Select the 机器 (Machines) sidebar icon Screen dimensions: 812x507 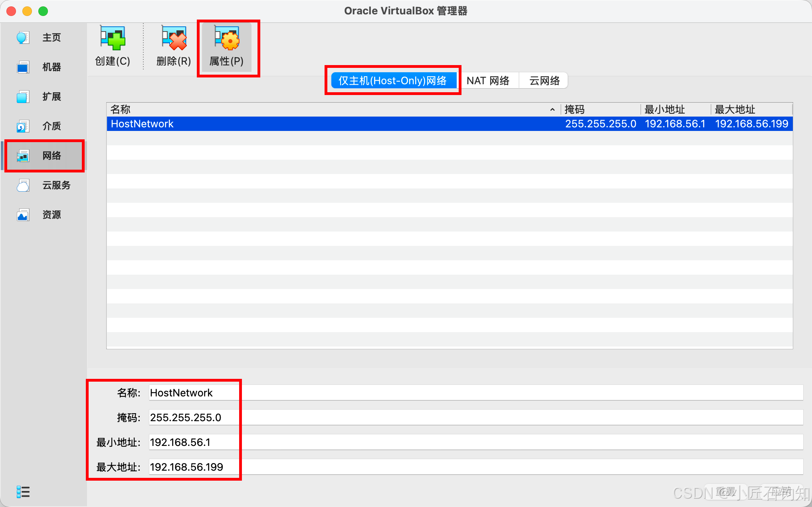[23, 67]
